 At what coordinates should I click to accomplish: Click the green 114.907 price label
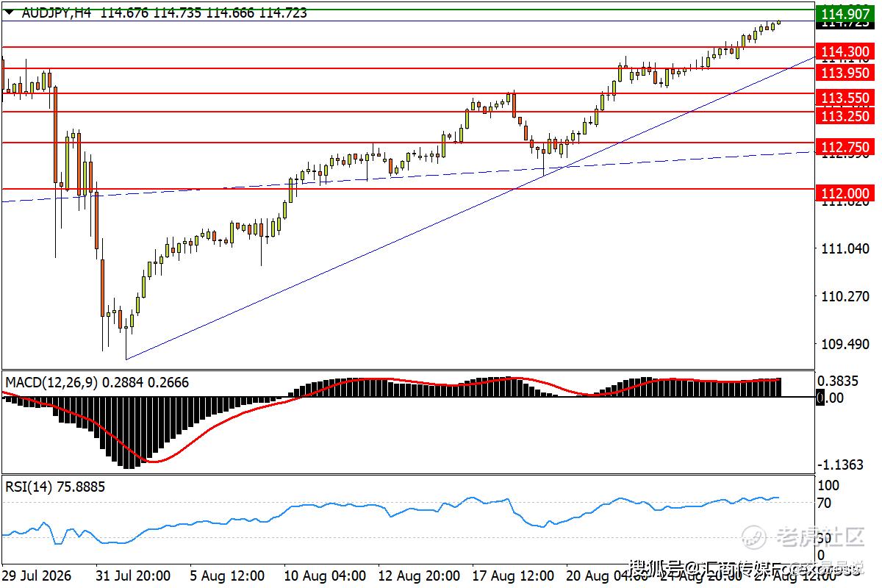(845, 13)
